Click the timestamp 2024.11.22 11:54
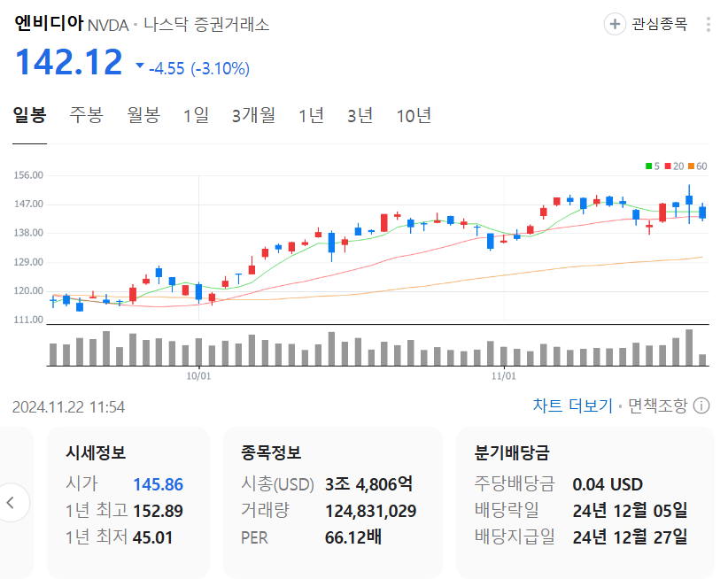Image resolution: width=728 pixels, height=579 pixels. 69,407
